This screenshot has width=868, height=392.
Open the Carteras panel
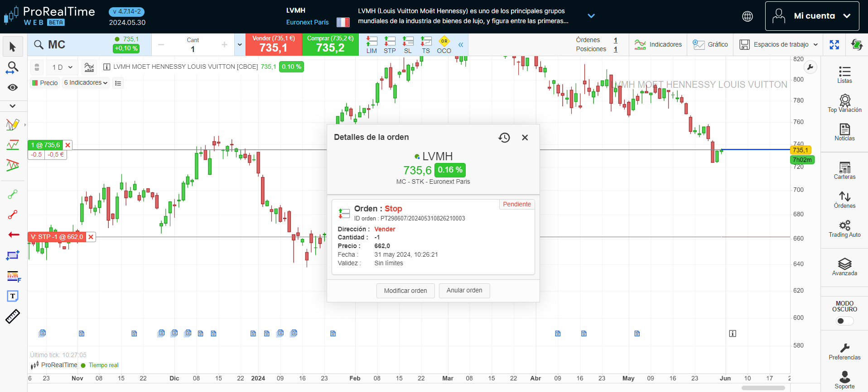point(844,171)
